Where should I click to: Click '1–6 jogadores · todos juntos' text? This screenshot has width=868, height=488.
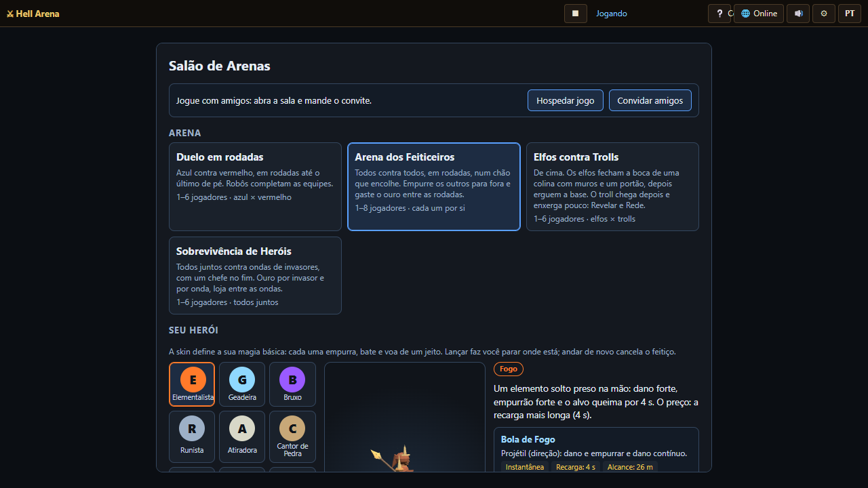tap(227, 302)
